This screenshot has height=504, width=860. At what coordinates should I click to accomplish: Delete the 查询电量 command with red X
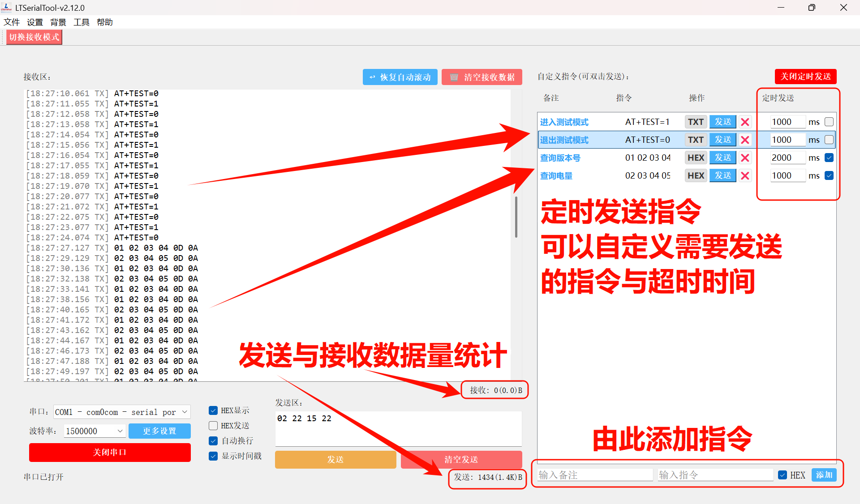click(745, 175)
